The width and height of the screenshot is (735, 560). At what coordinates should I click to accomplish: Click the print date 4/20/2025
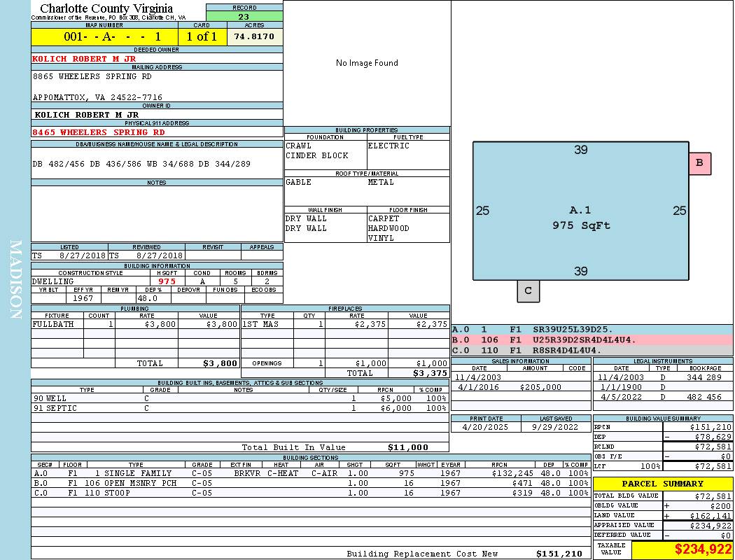[485, 428]
